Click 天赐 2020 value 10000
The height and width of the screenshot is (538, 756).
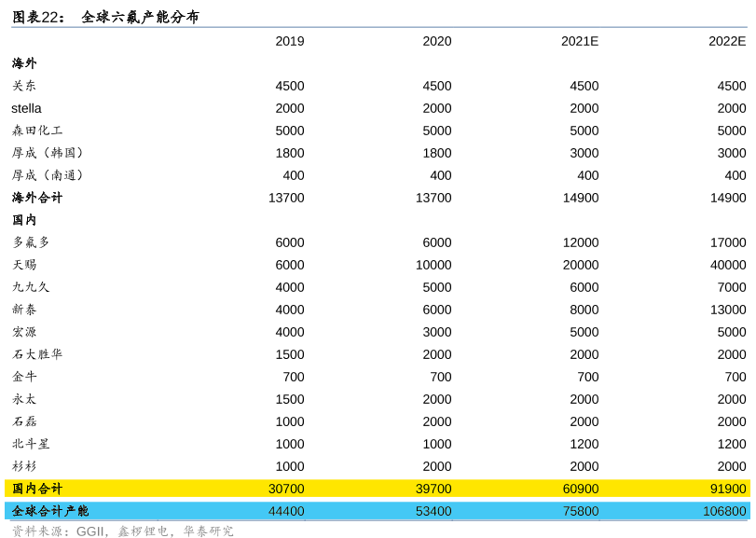[433, 265]
